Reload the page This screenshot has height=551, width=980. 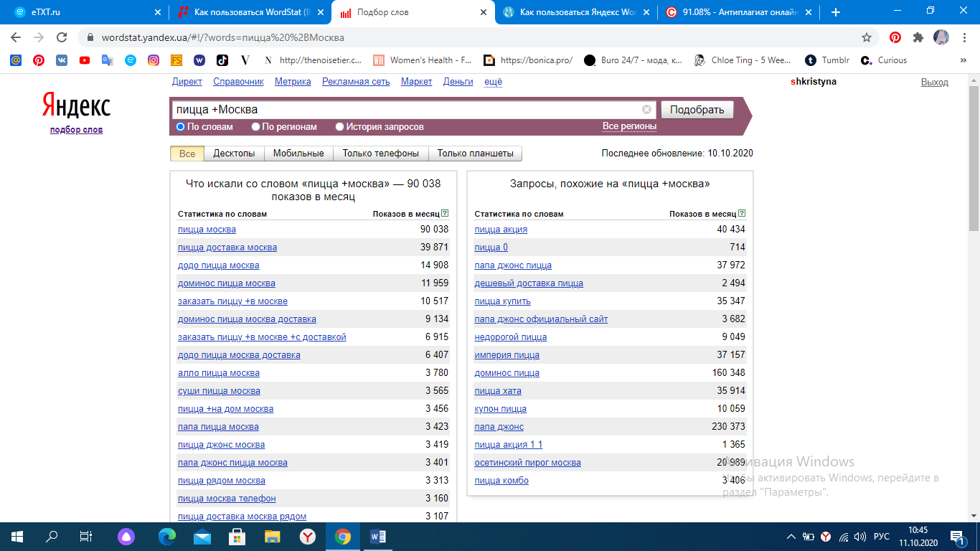(62, 37)
